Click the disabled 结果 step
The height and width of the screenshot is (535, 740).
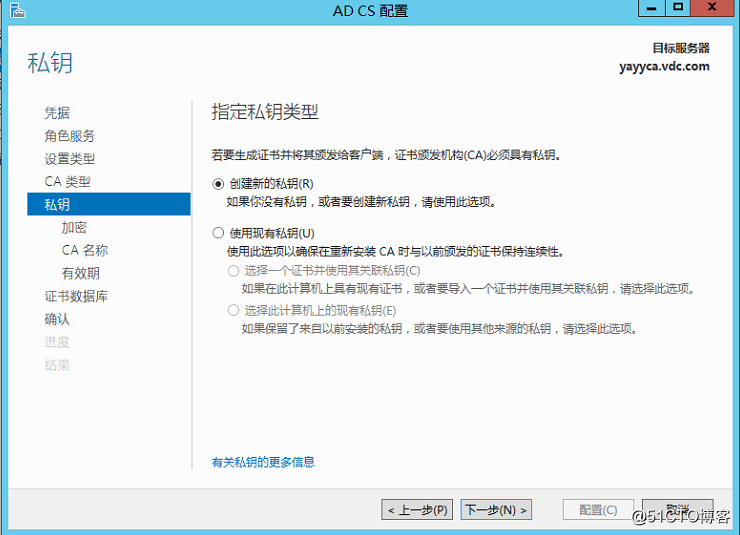click(57, 365)
